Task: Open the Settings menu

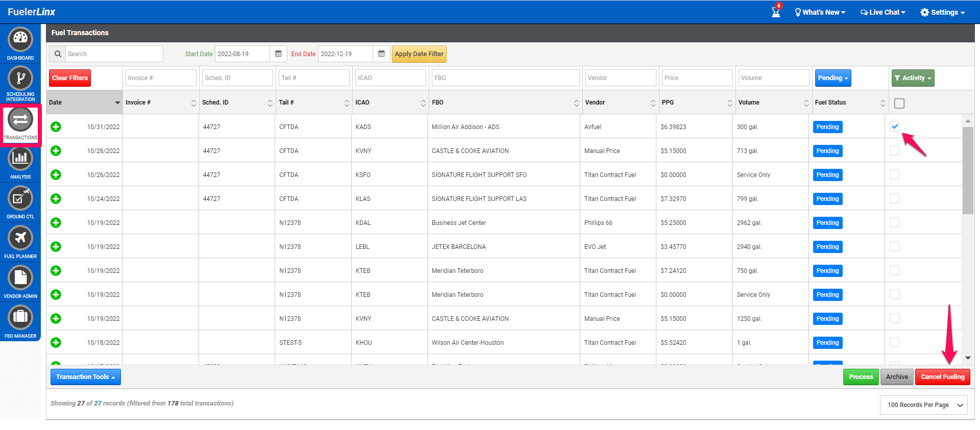Action: click(x=943, y=12)
